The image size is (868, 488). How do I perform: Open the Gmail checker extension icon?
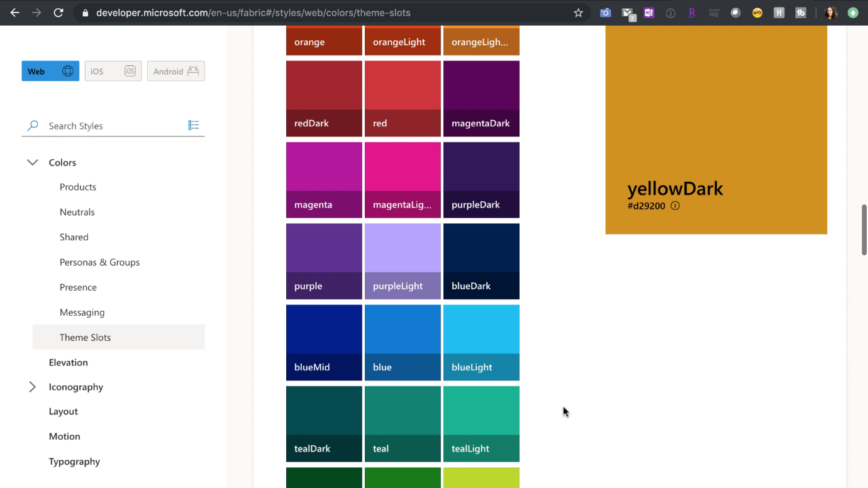click(628, 13)
